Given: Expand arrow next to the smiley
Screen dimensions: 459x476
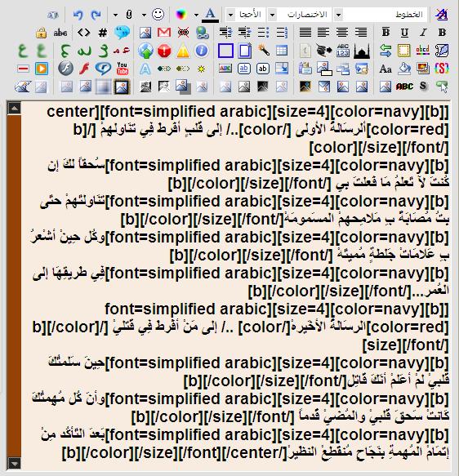Looking at the screenshot, I should (144, 15).
